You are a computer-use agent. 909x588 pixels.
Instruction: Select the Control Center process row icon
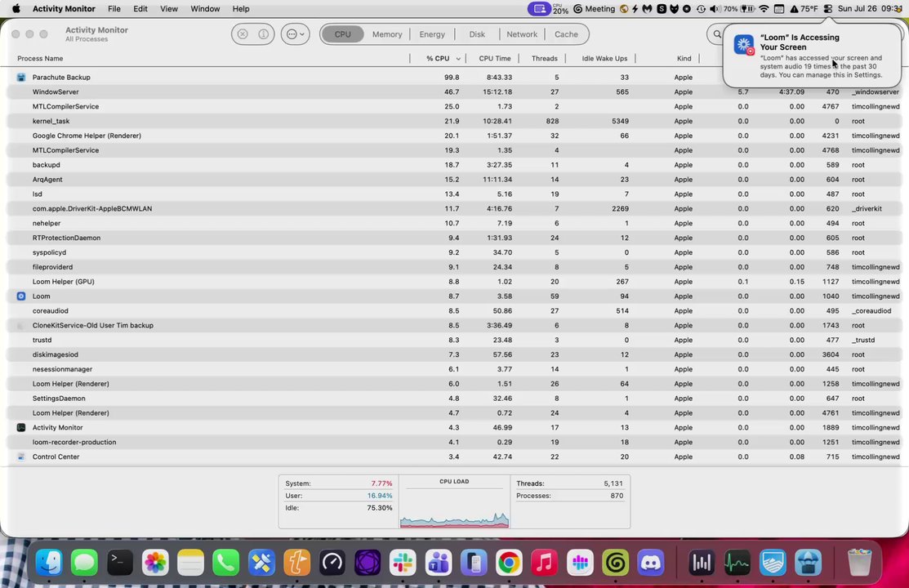coord(21,457)
